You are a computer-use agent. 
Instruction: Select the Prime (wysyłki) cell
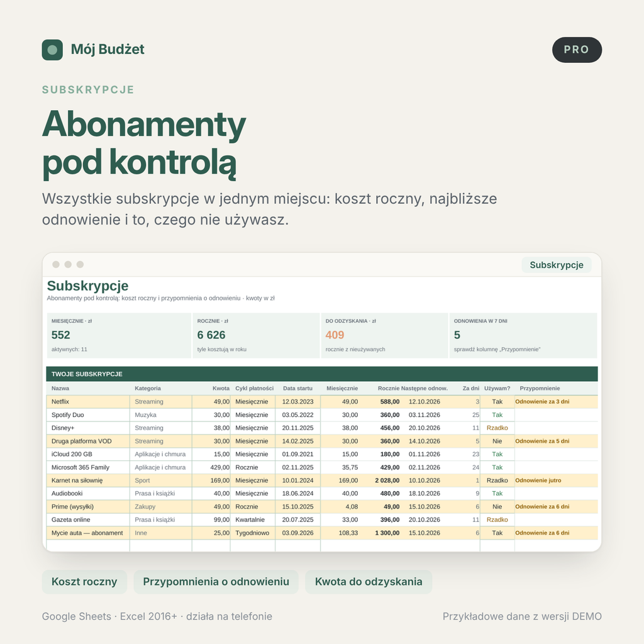(x=88, y=507)
